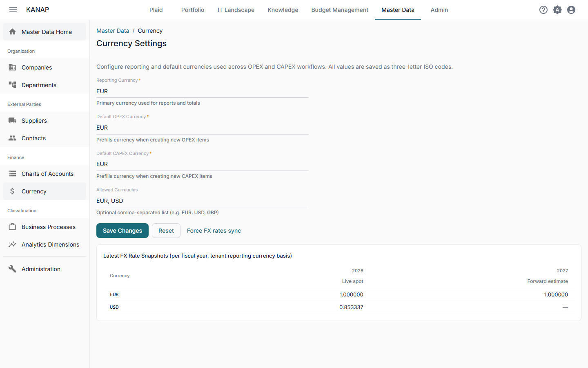Open the help question mark icon
The height and width of the screenshot is (368, 588).
(543, 10)
